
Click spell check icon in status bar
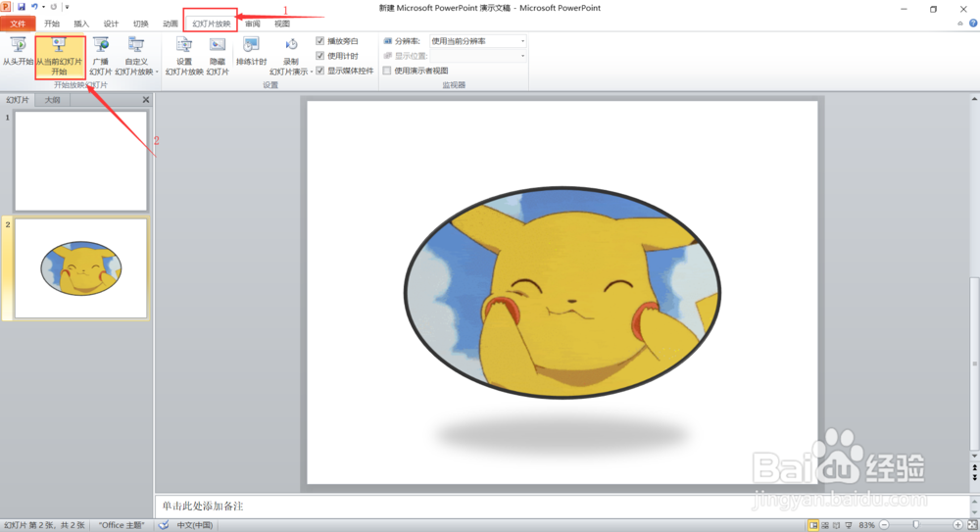(x=164, y=525)
